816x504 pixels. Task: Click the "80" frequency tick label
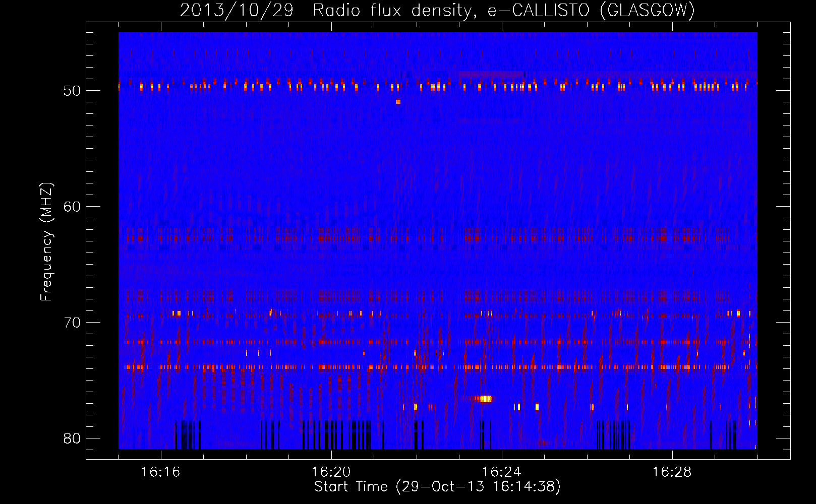pyautogui.click(x=72, y=438)
